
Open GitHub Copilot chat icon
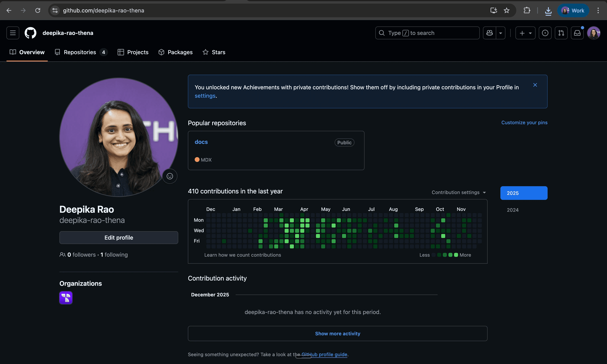[x=490, y=33]
